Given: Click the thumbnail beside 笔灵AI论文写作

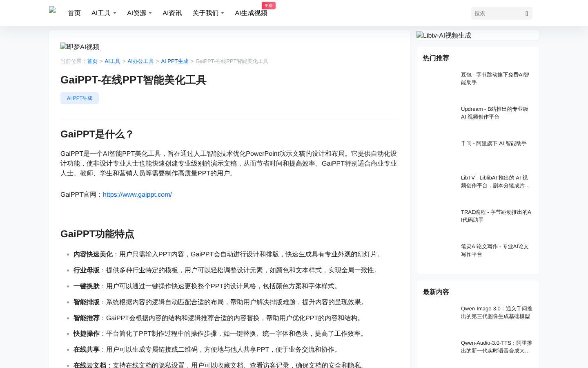Looking at the screenshot, I should click(439, 254).
